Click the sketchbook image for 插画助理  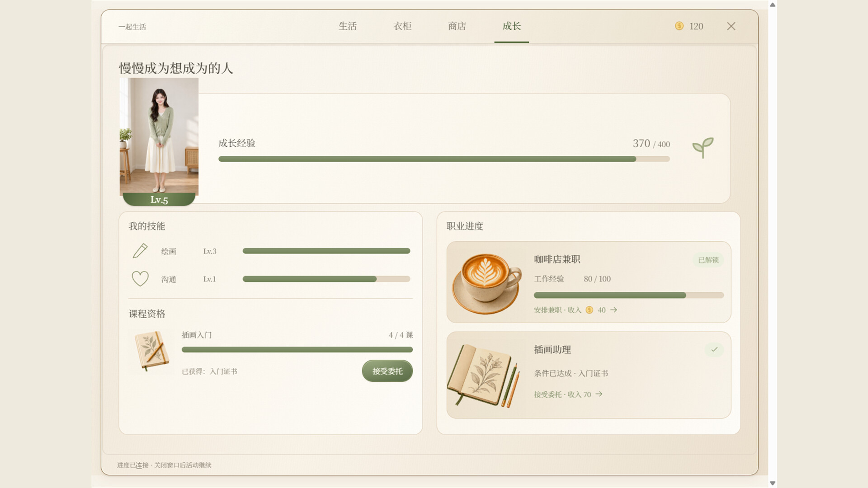coord(484,376)
